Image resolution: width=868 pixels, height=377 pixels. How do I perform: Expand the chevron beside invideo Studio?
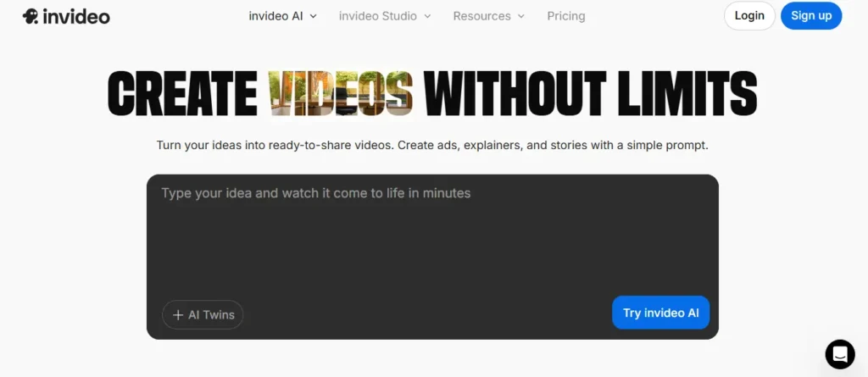click(x=427, y=16)
